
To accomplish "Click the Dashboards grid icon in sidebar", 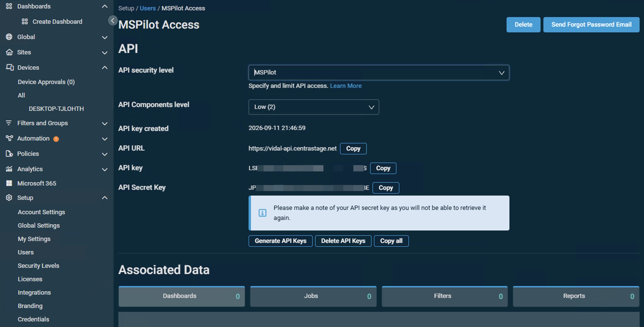I will (x=9, y=6).
